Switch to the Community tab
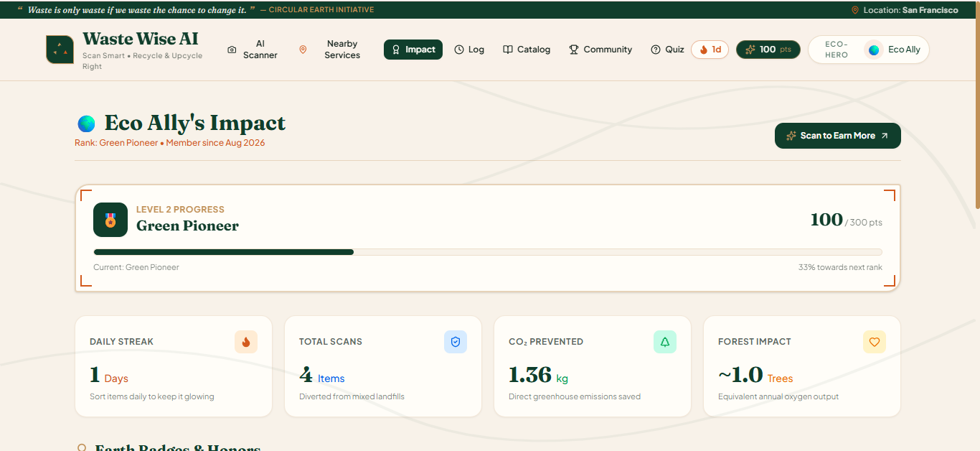The height and width of the screenshot is (451, 980). click(600, 50)
